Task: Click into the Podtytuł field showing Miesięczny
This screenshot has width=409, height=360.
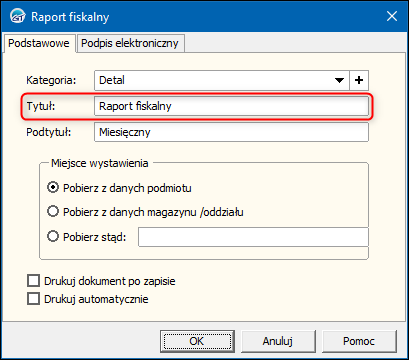Action: click(x=231, y=132)
